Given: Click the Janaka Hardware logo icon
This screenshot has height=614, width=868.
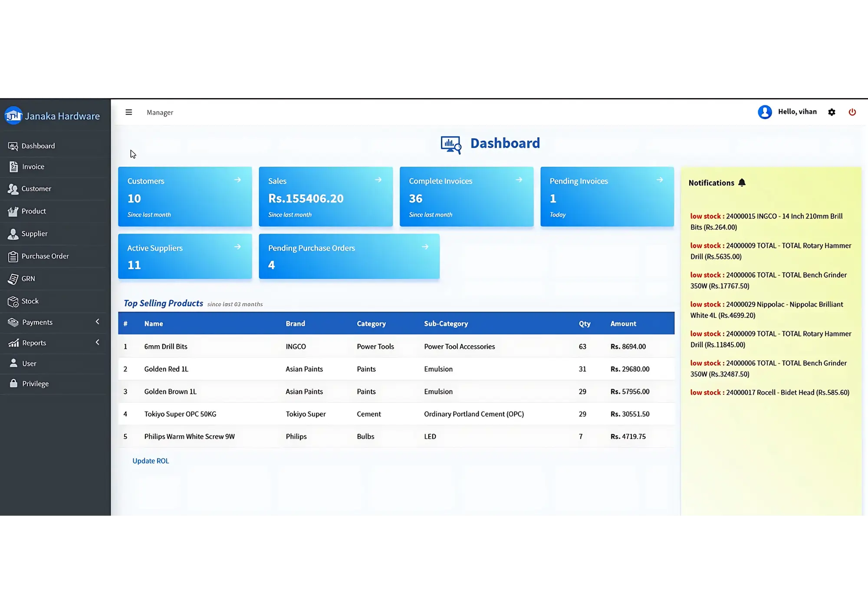Looking at the screenshot, I should (x=13, y=116).
